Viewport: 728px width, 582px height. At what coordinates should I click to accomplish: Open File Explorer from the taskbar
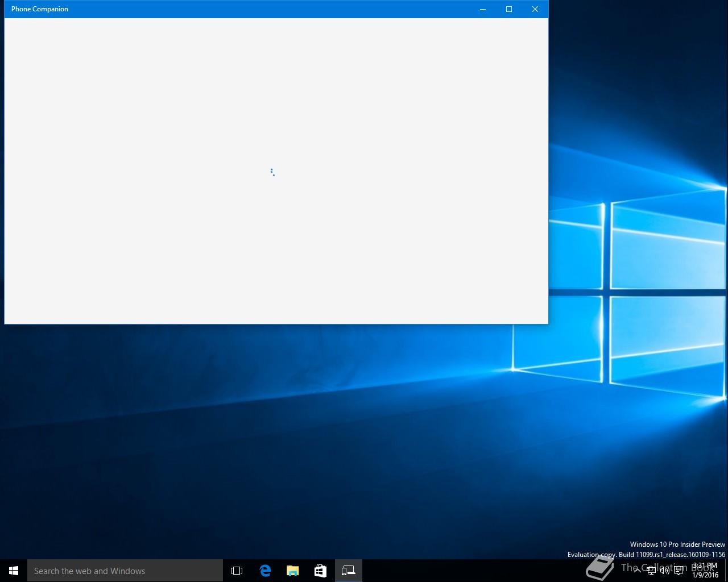point(293,571)
